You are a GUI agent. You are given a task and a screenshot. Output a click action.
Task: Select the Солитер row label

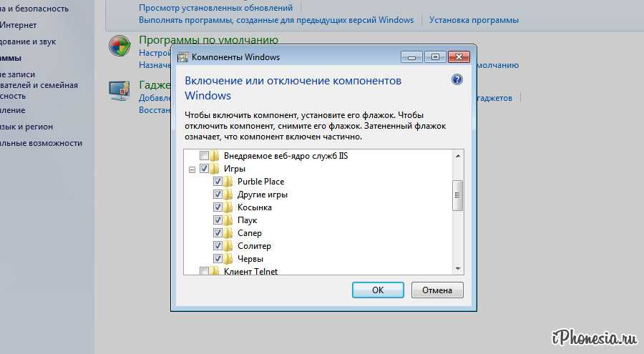254,245
